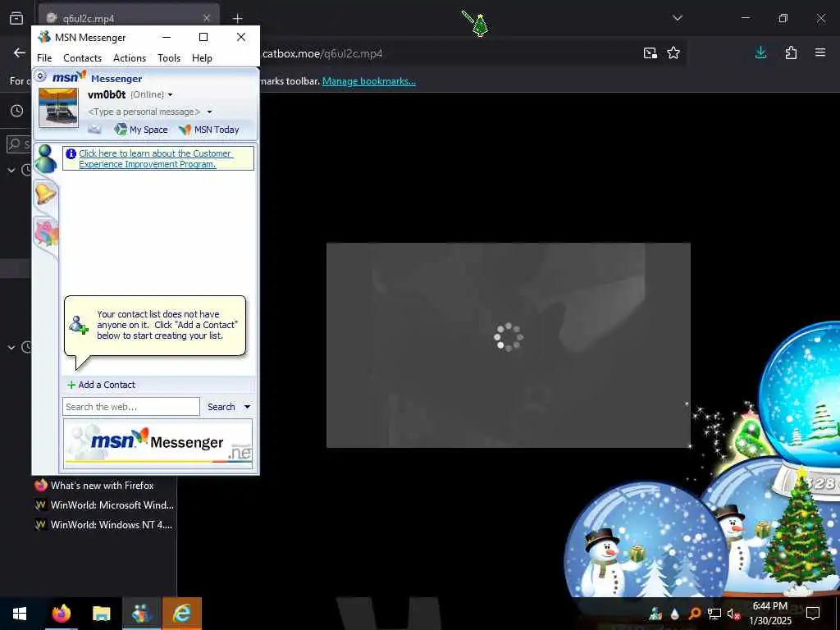Open Internet Explorer from the taskbar
Viewport: 840px width, 630px height.
pyautogui.click(x=181, y=614)
